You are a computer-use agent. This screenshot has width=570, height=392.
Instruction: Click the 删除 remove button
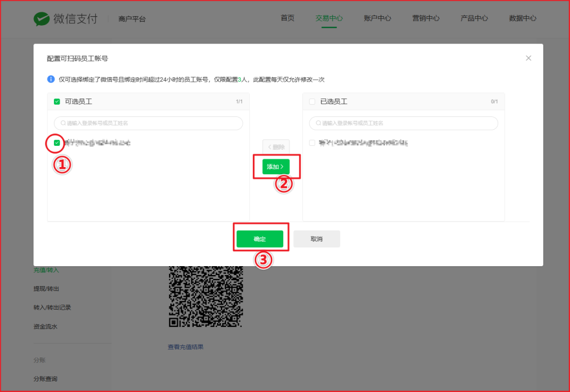tap(276, 147)
